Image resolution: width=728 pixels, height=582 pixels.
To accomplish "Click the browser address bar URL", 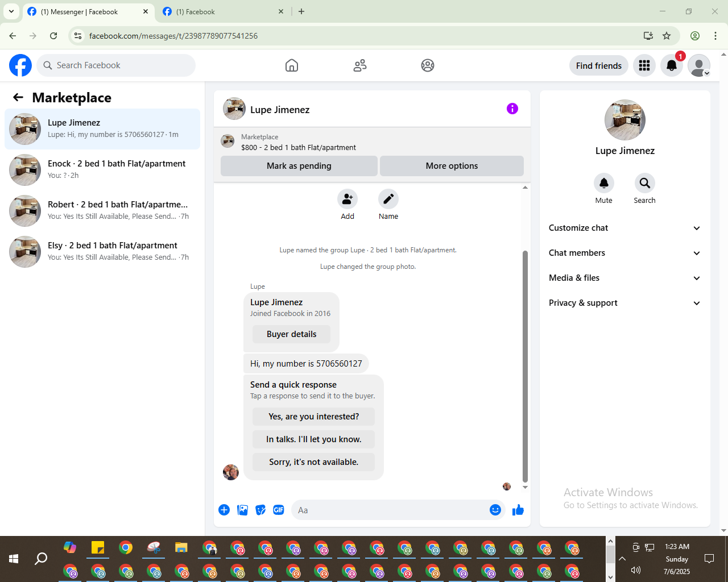I will pos(173,36).
